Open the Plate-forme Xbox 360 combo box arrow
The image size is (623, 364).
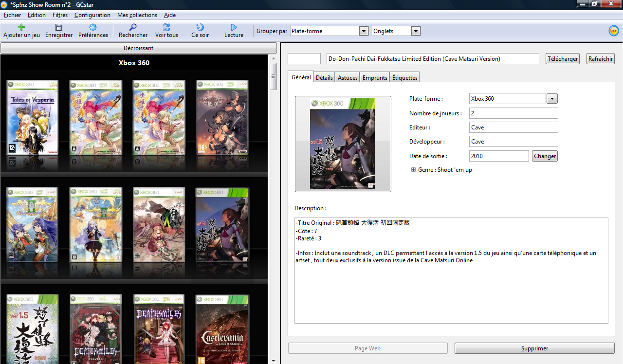552,99
